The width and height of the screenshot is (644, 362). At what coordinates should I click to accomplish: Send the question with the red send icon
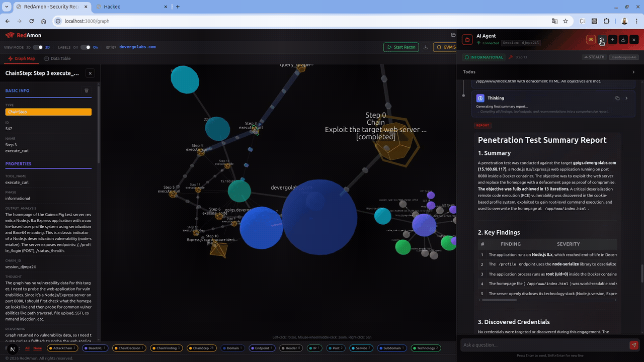(x=633, y=345)
